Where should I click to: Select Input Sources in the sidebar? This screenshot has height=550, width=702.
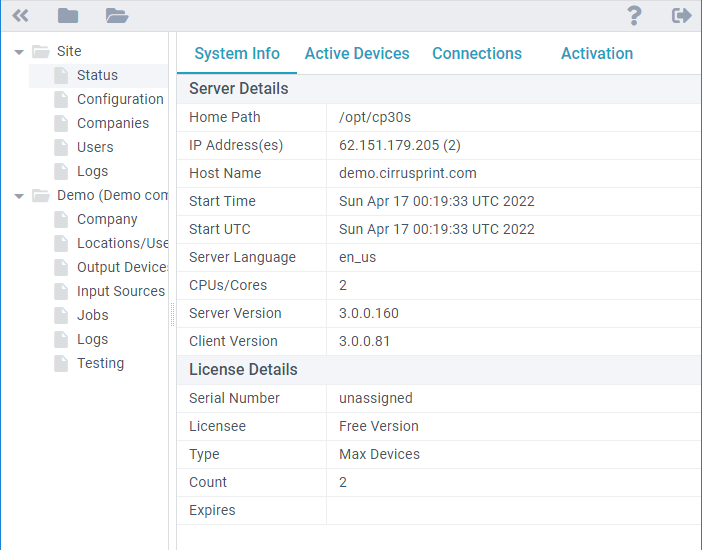click(x=120, y=291)
